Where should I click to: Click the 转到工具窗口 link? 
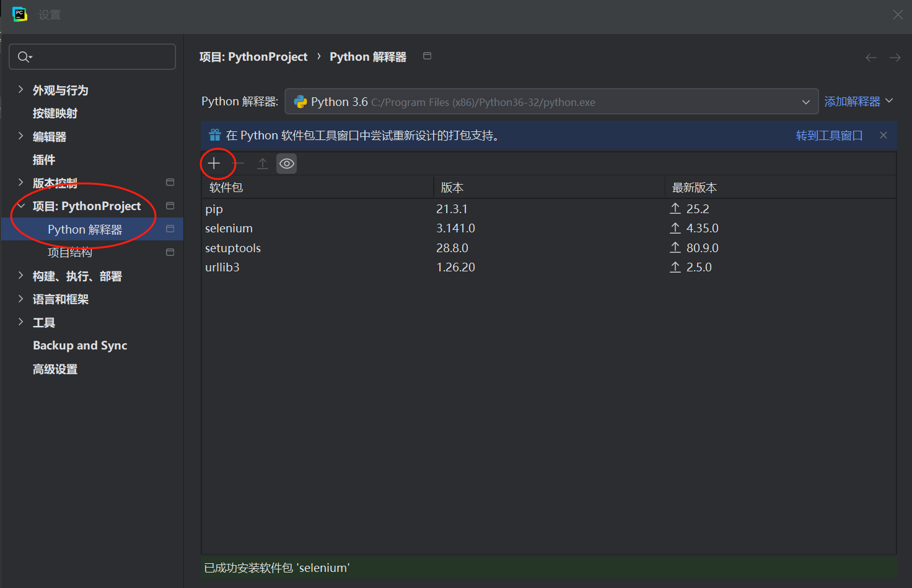829,135
